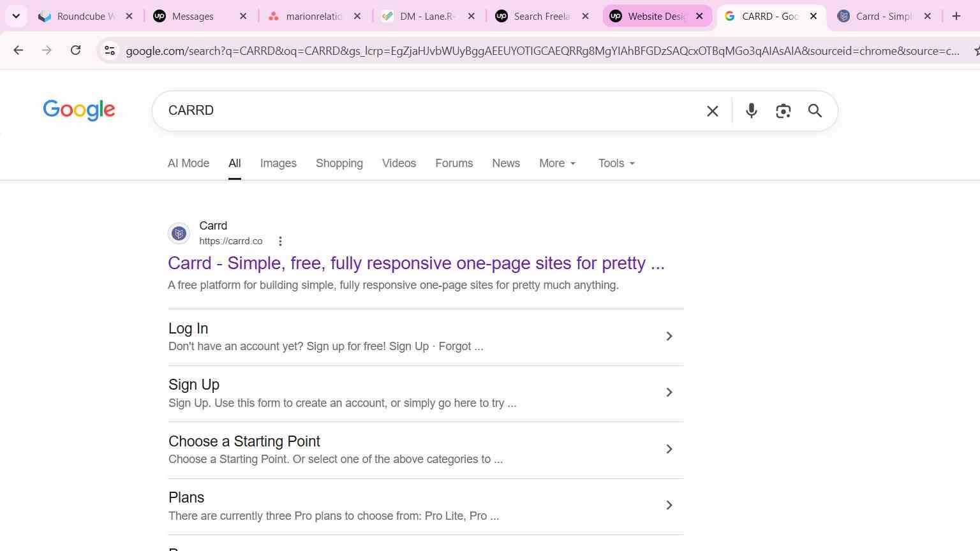
Task: Open a new tab with the plus button
Action: [x=956, y=16]
